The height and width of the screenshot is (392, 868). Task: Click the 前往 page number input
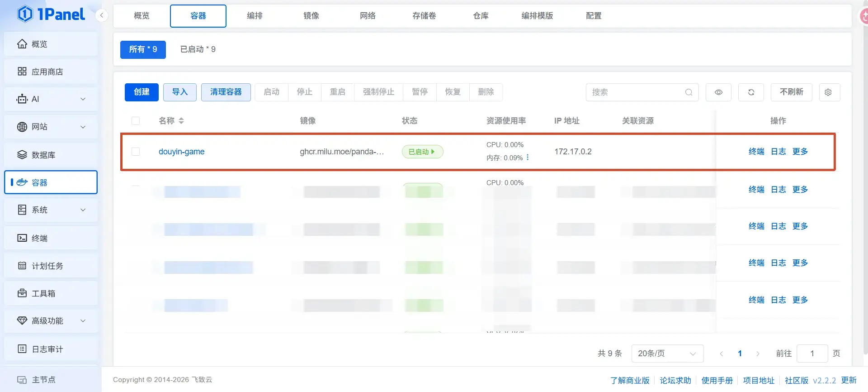812,354
